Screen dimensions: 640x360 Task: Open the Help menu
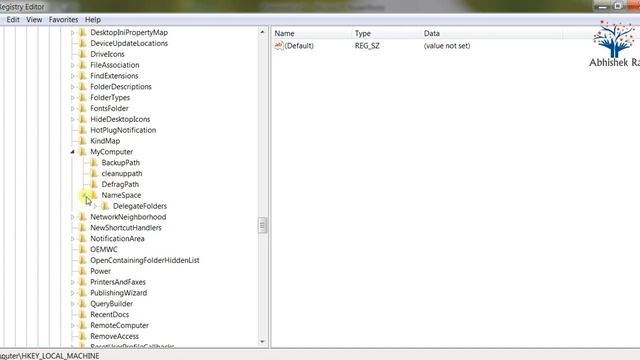pyautogui.click(x=93, y=20)
